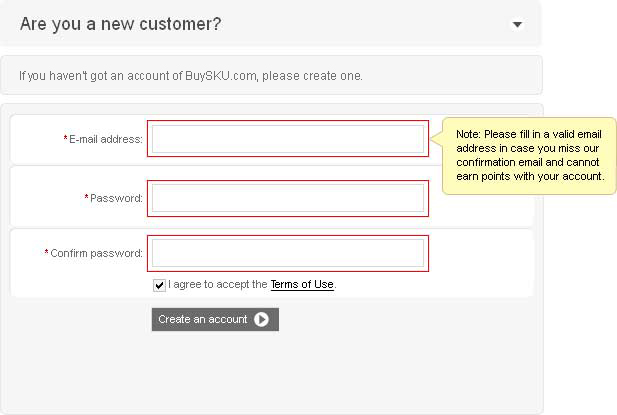Viewport: 617px width, 415px height.
Task: Click the yellow email note tooltip
Action: [x=529, y=156]
